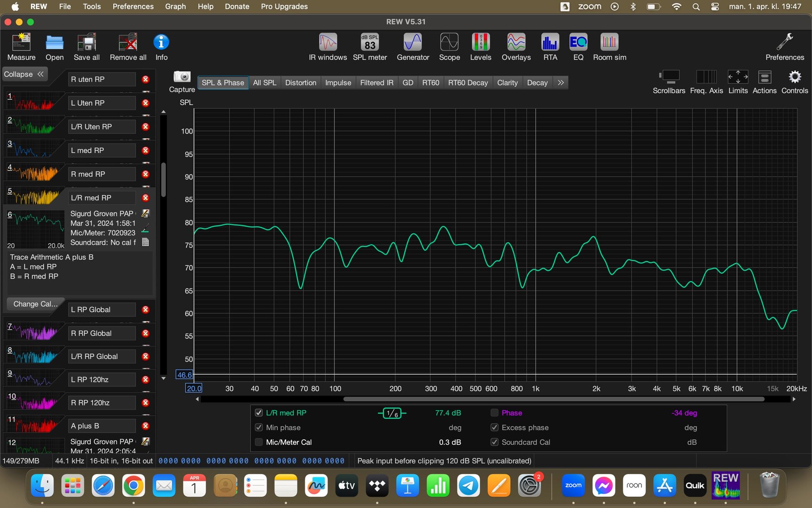Switch to the Distortion tab

(x=300, y=83)
